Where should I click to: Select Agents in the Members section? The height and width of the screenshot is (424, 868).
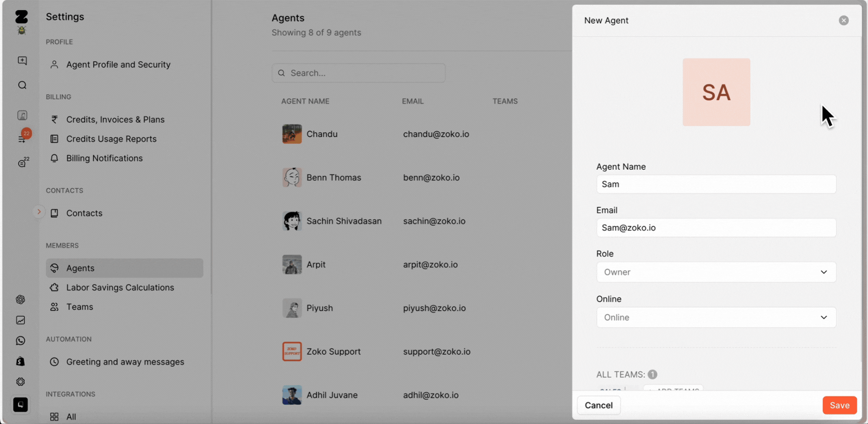pyautogui.click(x=125, y=268)
